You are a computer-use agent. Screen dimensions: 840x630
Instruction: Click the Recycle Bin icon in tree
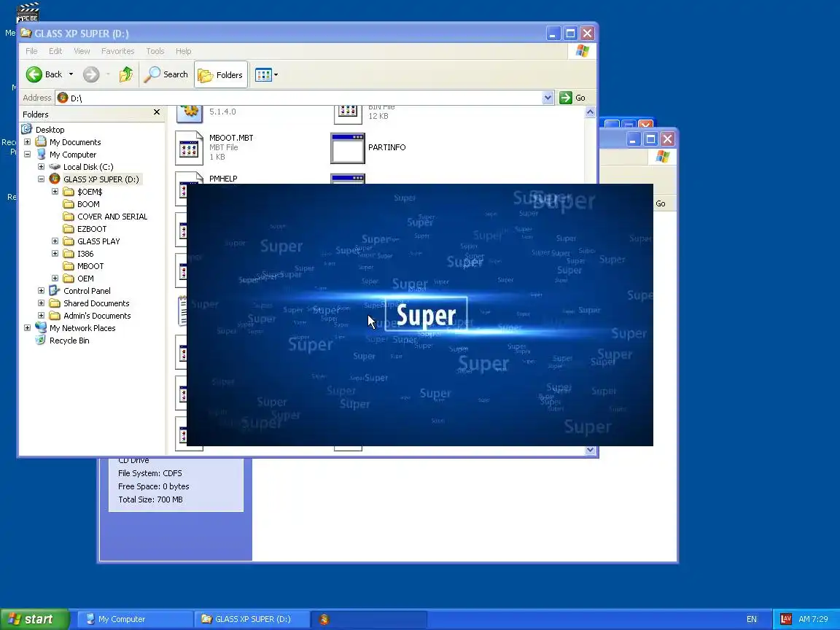[x=40, y=341]
